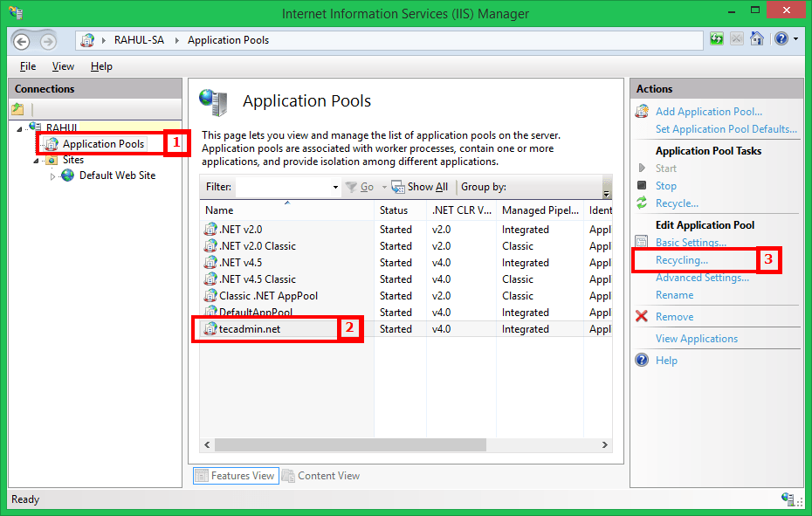Open Help from the bottom of Actions pane

click(x=666, y=360)
